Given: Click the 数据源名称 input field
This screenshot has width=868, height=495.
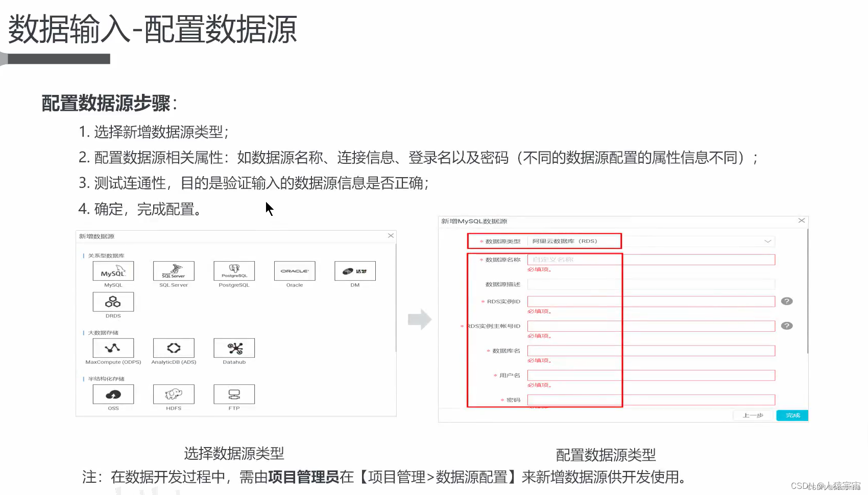Looking at the screenshot, I should pos(651,260).
